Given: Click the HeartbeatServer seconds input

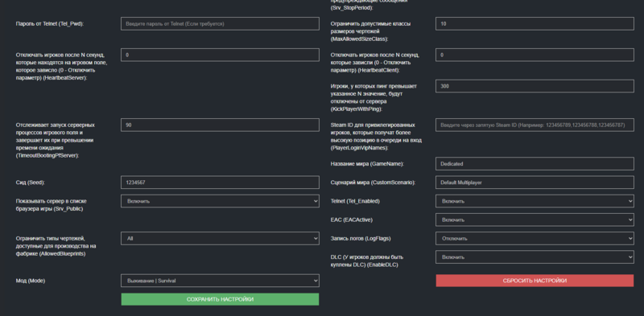Looking at the screenshot, I should tap(220, 55).
